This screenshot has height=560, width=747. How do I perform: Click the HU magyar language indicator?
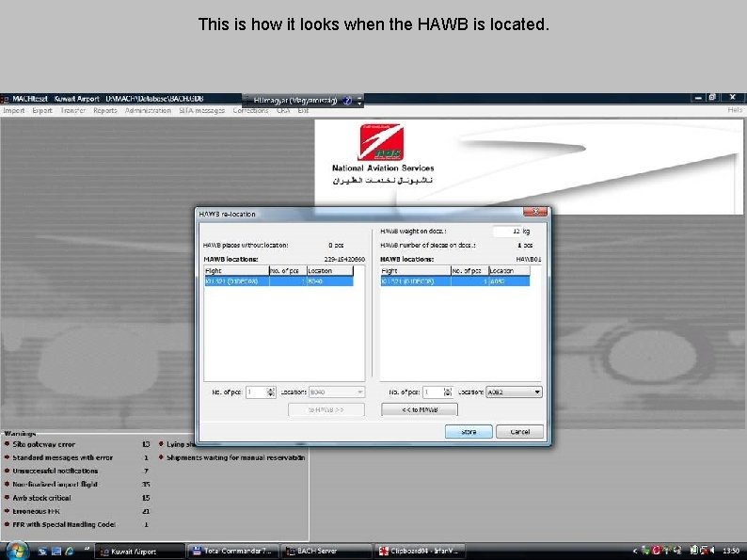[295, 100]
